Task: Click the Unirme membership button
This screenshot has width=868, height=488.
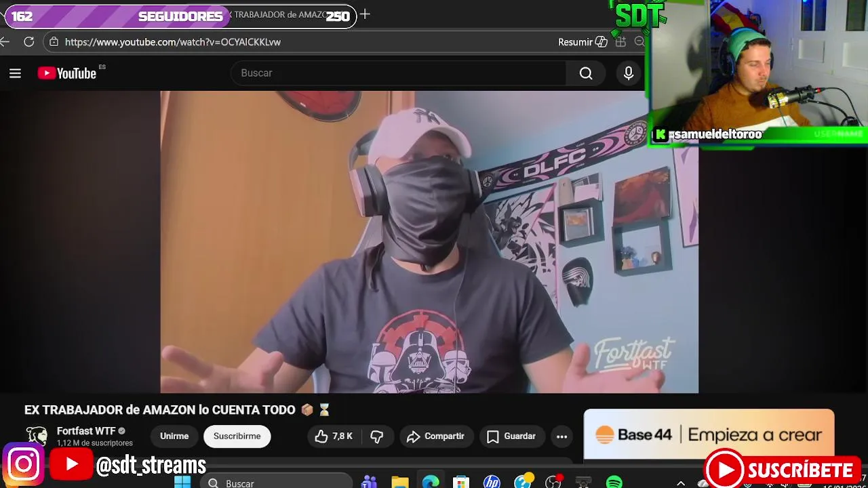Action: [174, 436]
